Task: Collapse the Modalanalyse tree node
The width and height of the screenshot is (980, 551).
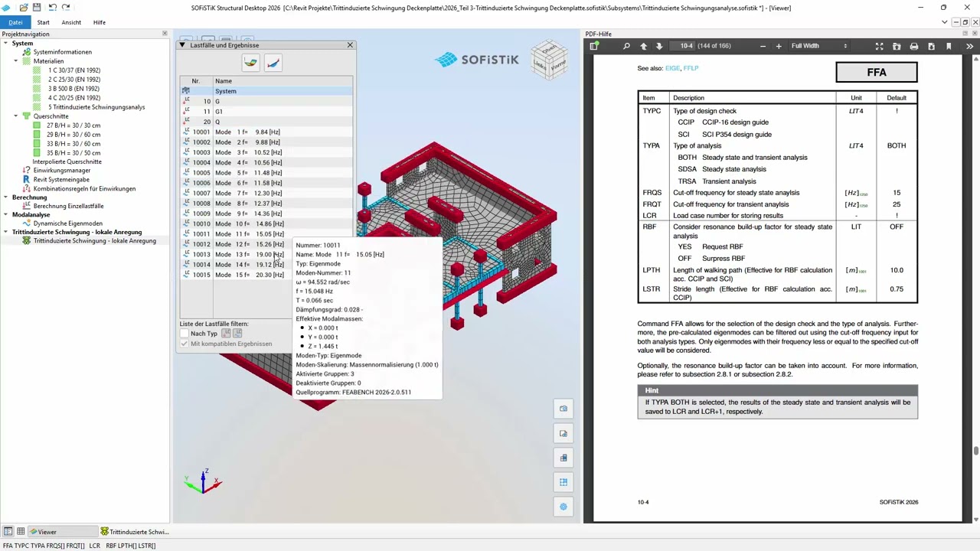Action: [x=5, y=215]
